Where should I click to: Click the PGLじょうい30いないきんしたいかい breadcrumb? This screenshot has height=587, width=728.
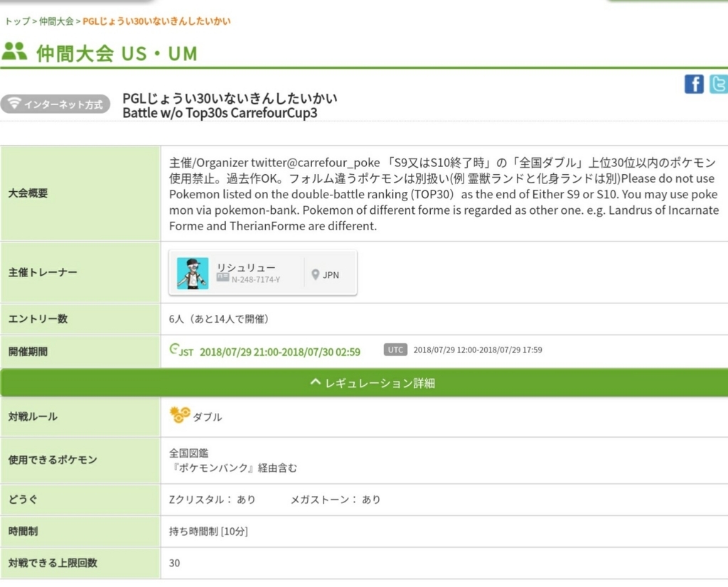pos(156,21)
